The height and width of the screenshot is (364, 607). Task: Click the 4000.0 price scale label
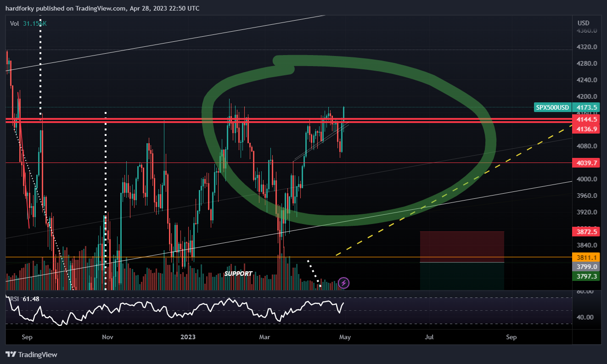point(587,179)
